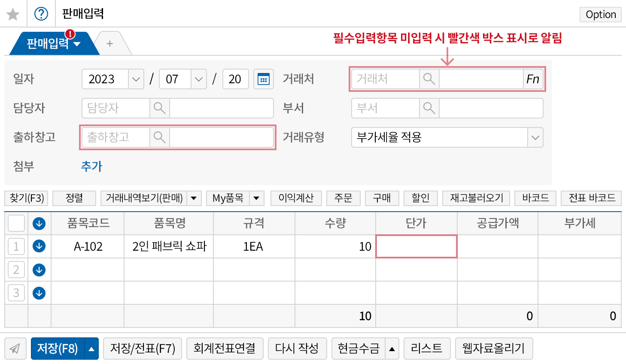
Task: Click the Option button
Action: 600,15
